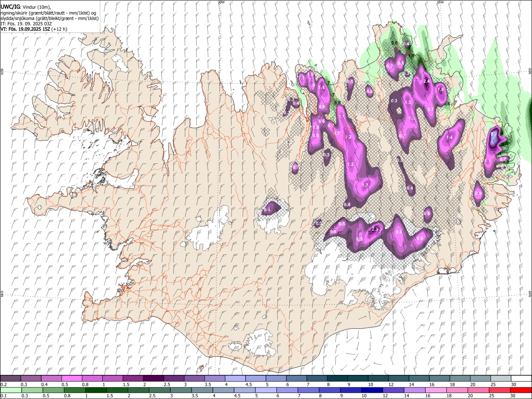Viewport: 532px width, 399px height.
Task: Select the dark teal 8 swatch in upper legend row
Action: point(337,378)
